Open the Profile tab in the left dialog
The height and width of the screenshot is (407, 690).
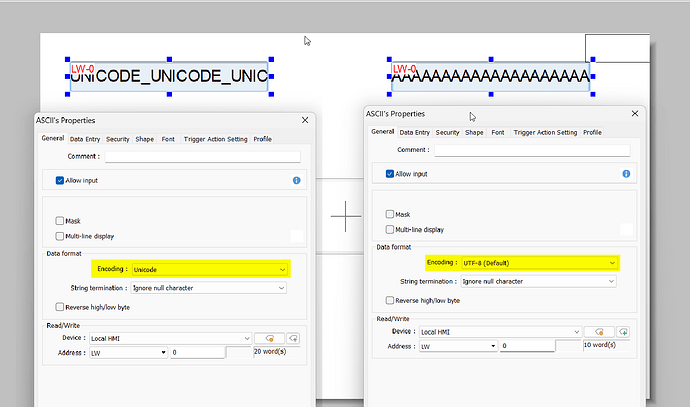pyautogui.click(x=262, y=139)
